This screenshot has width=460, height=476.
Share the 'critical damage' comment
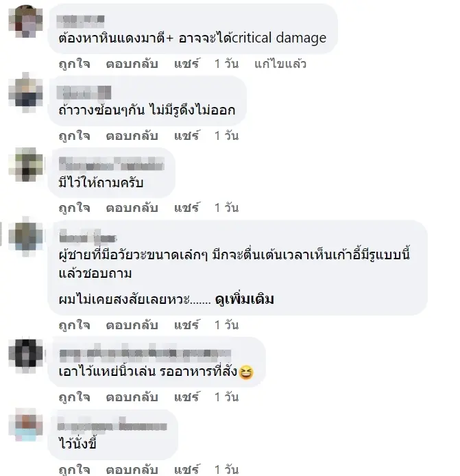[187, 64]
